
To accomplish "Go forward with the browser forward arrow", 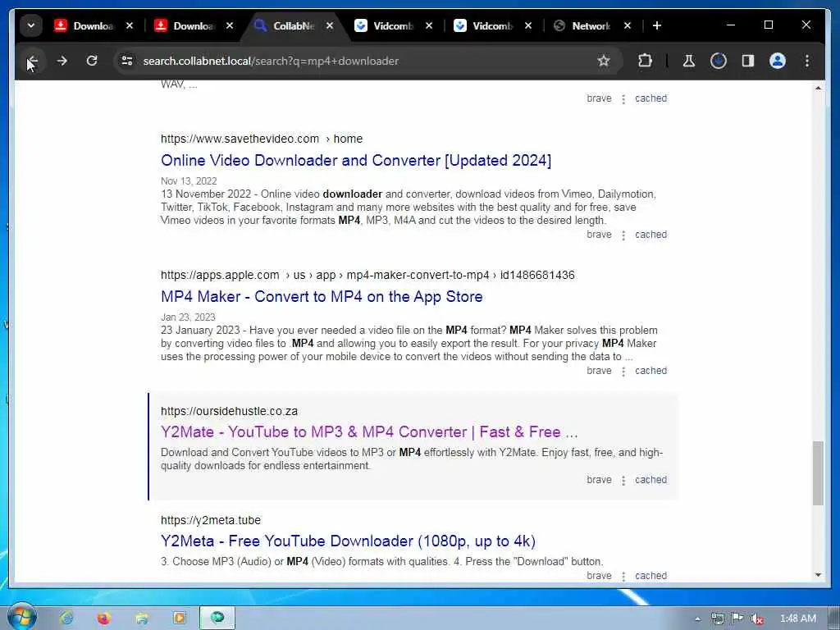I will pos(62,61).
